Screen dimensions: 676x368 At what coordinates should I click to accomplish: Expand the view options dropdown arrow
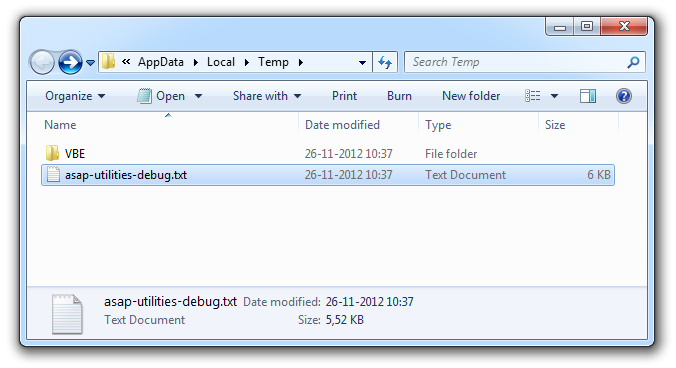click(554, 96)
